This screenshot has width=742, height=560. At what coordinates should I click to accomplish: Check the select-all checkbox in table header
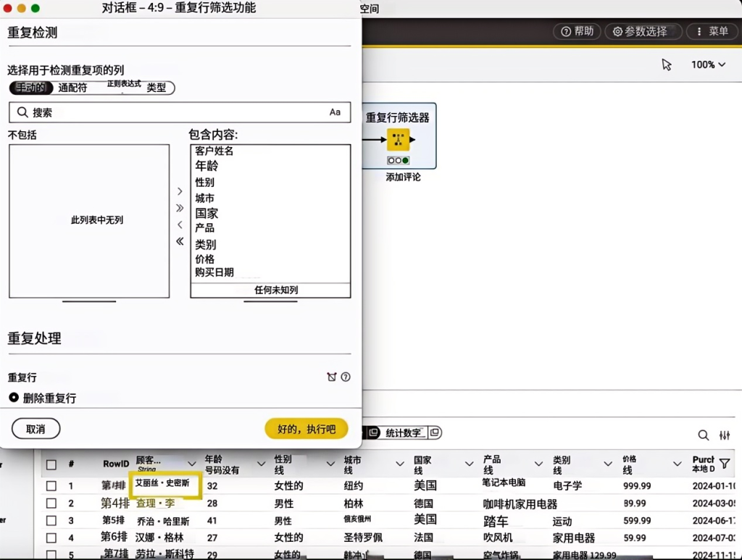pos(51,464)
